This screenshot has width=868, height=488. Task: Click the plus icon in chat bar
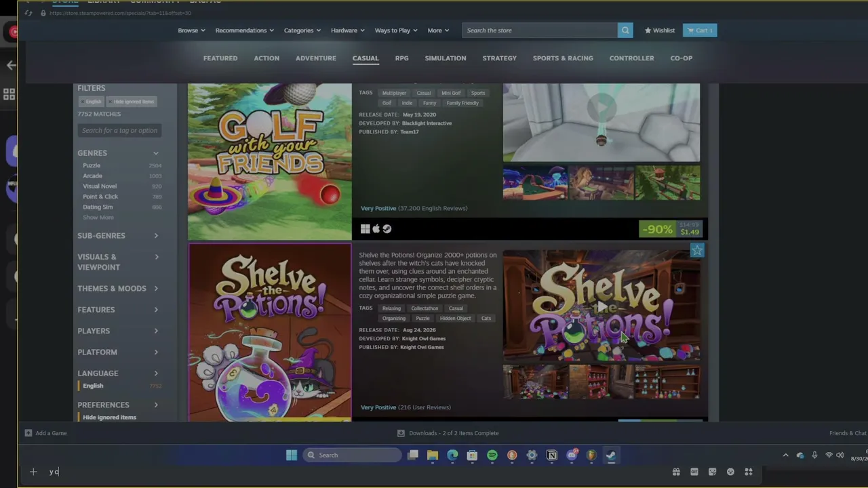click(x=33, y=472)
